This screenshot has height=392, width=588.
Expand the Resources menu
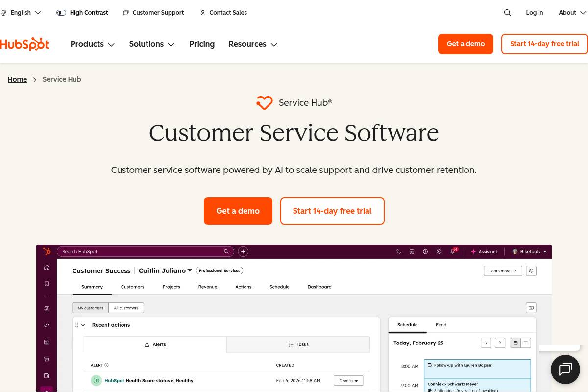point(253,44)
